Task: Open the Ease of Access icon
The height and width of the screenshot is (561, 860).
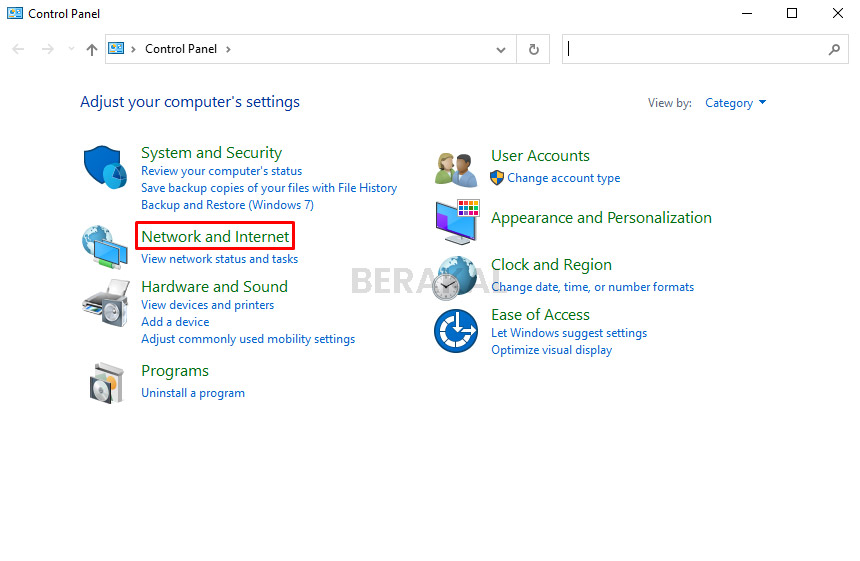Action: click(x=456, y=331)
